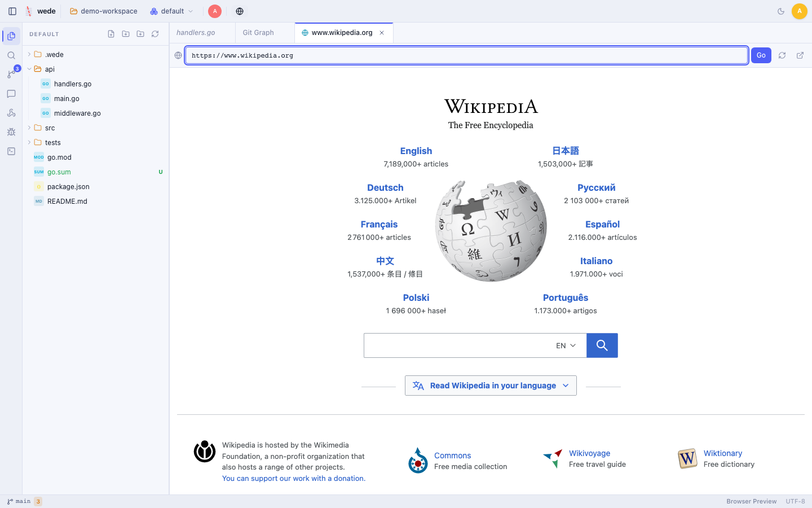Screen dimensions: 812x508
Task: Open the default environment dropdown
Action: [171, 11]
